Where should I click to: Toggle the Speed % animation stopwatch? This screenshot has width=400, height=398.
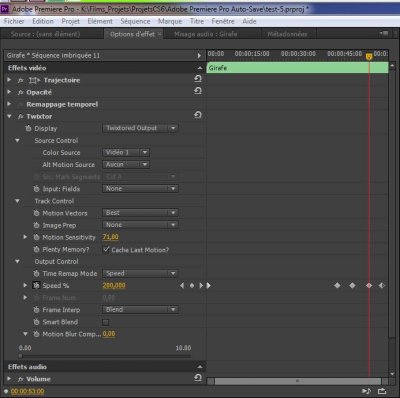pos(36,286)
